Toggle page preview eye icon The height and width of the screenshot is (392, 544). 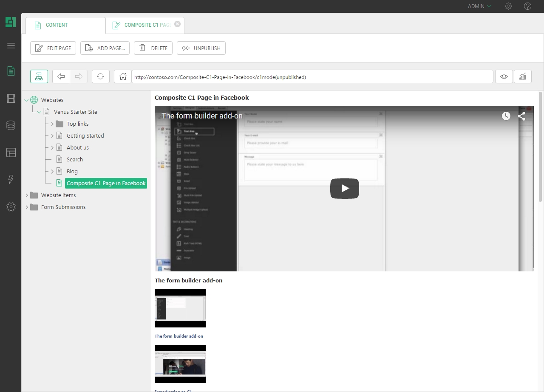pos(504,76)
